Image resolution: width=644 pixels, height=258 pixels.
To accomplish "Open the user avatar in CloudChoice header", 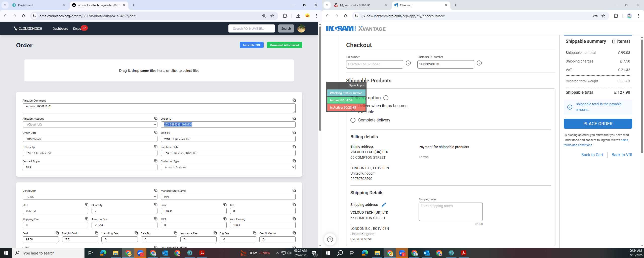I will pyautogui.click(x=301, y=28).
